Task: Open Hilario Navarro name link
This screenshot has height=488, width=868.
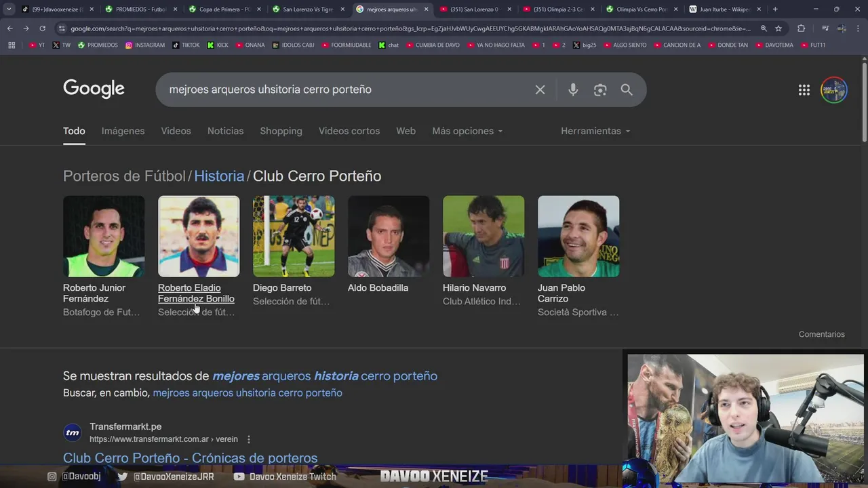Action: [x=474, y=288]
